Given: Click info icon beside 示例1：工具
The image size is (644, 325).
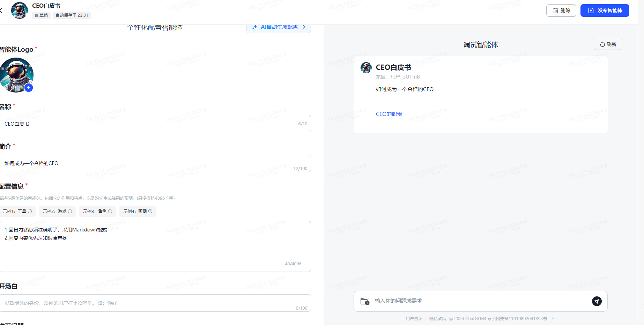Looking at the screenshot, I should [30, 211].
